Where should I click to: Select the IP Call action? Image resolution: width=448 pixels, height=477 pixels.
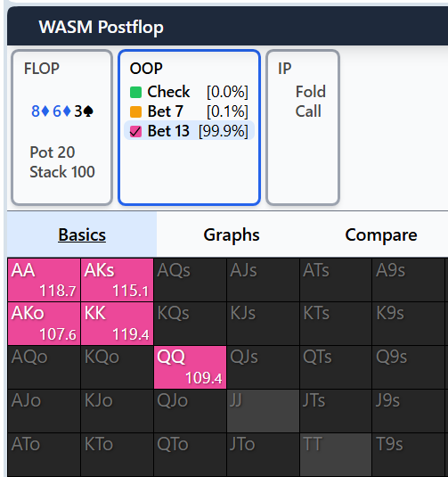[308, 111]
